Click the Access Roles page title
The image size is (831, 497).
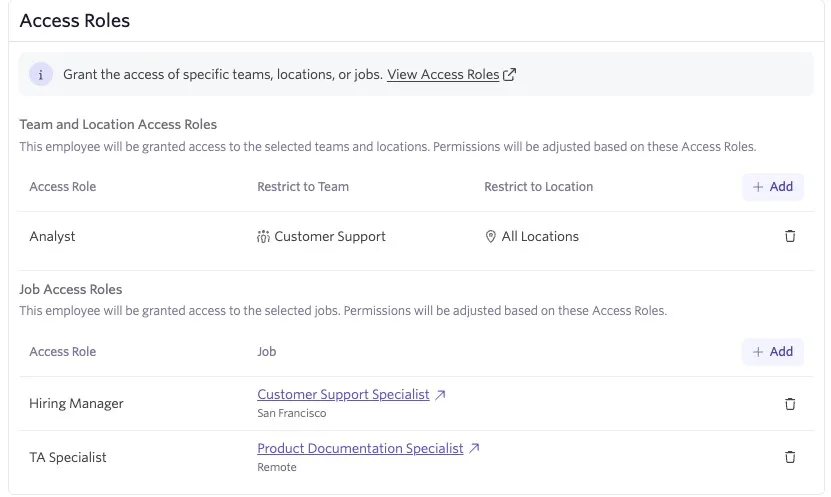[x=75, y=21]
